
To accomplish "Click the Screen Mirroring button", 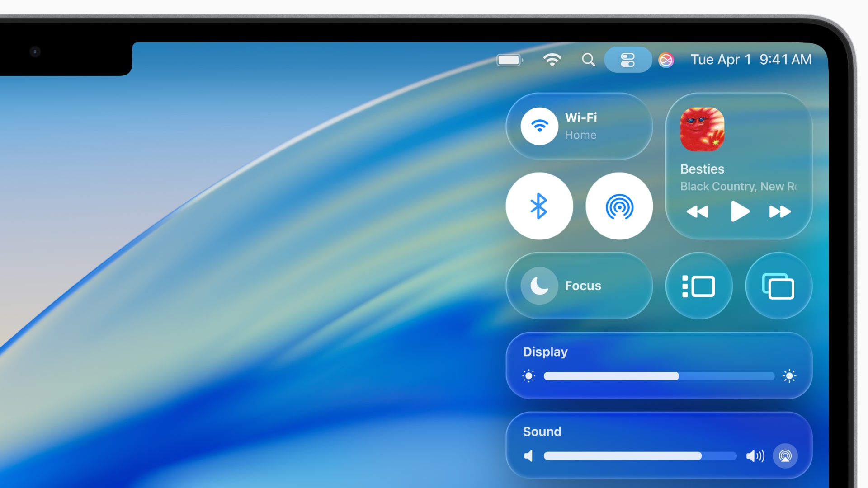I will pyautogui.click(x=778, y=286).
